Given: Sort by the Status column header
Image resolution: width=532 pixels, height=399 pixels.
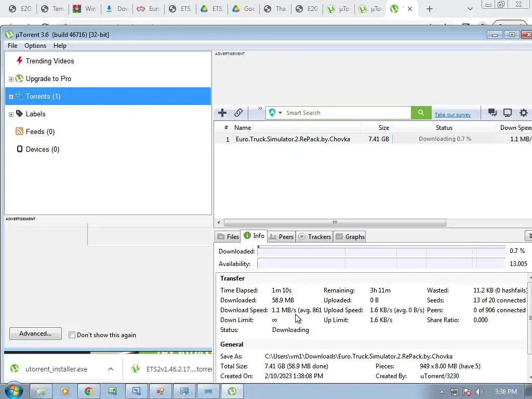Looking at the screenshot, I should coord(444,128).
